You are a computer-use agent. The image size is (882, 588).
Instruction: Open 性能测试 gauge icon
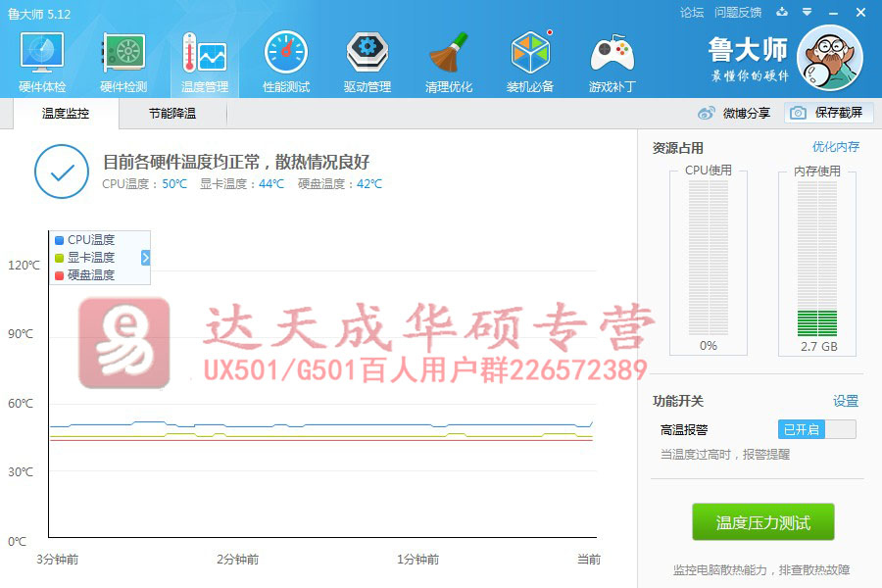pos(286,53)
